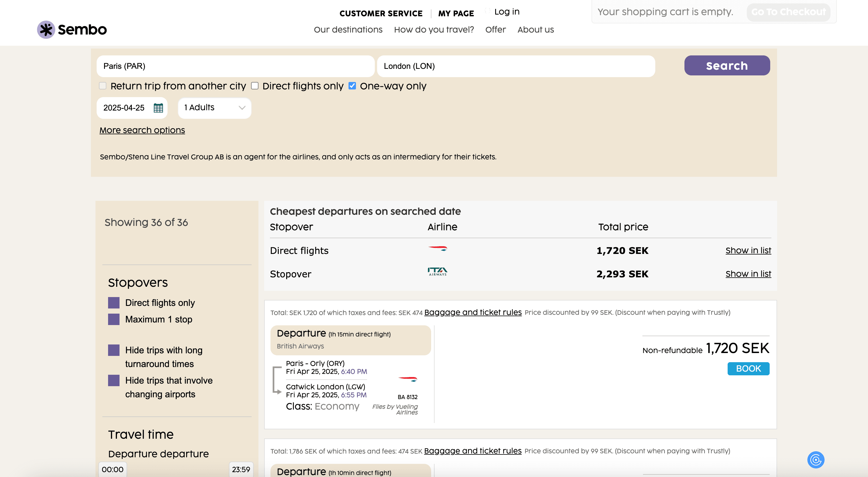This screenshot has height=477, width=868.
Task: Toggle 'Hide trips with long turnaround times'
Action: tap(114, 350)
